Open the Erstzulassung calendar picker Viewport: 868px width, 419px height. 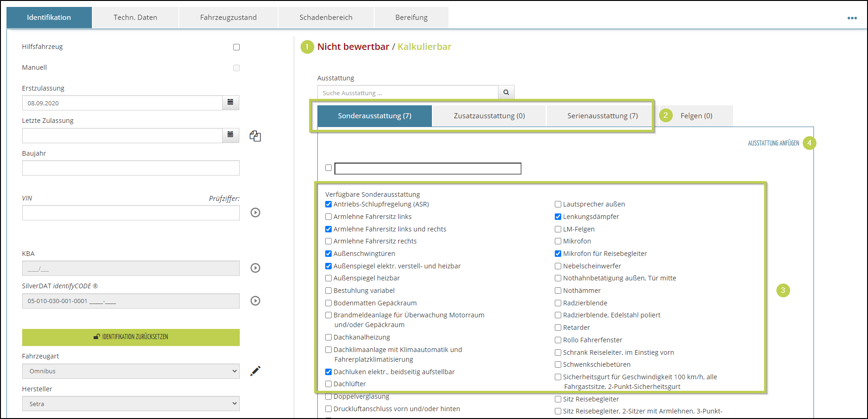(231, 103)
